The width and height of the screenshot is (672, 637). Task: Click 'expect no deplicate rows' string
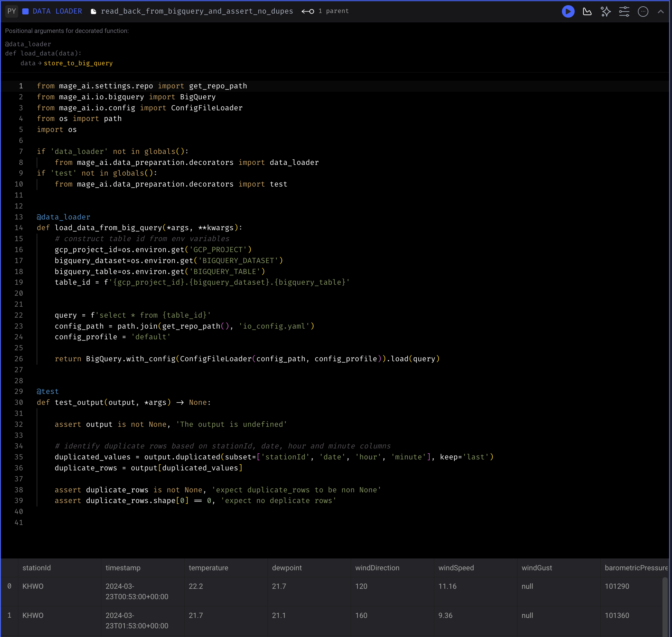(278, 500)
